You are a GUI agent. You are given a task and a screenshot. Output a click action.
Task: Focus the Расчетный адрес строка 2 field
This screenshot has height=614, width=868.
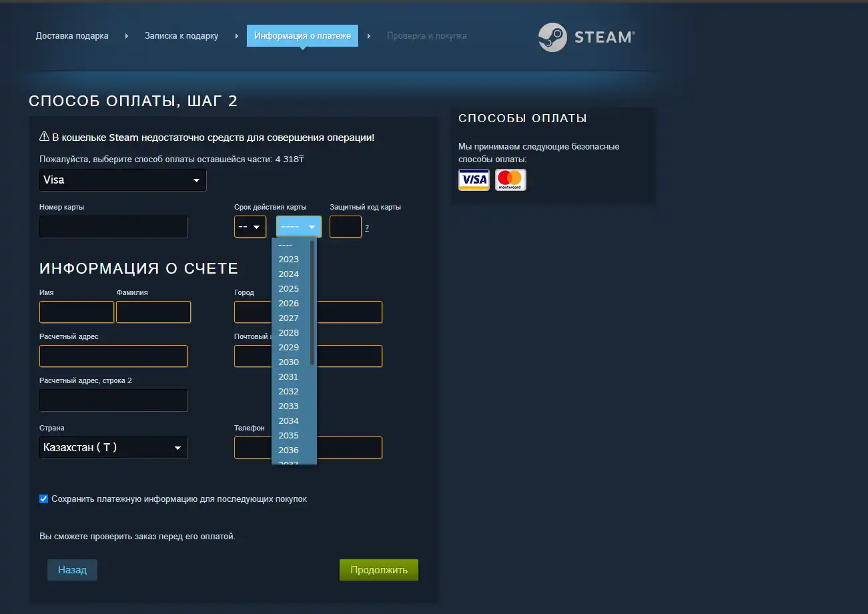click(113, 400)
